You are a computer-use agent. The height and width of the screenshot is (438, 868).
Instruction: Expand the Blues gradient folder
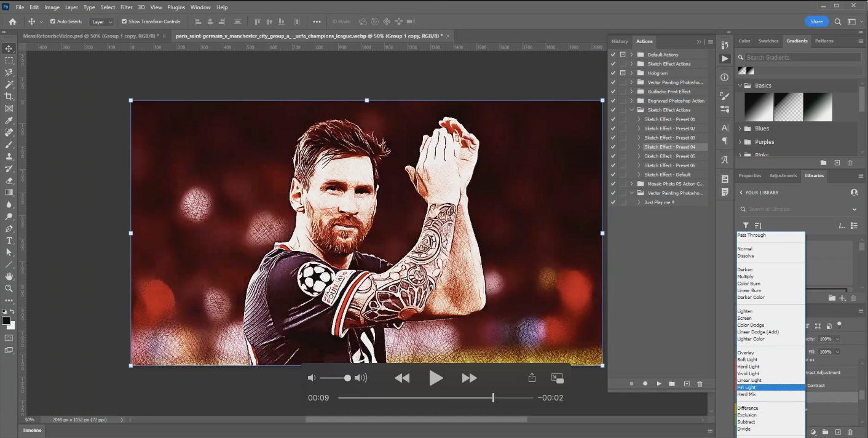740,129
